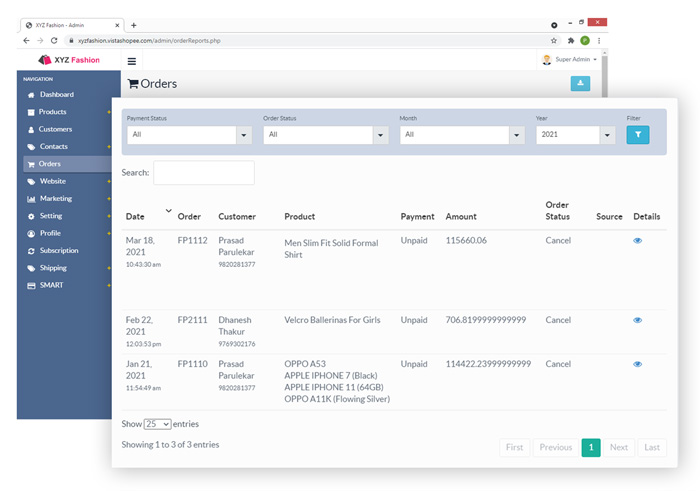View details of order FP1110
700x491 pixels.
pos(638,364)
